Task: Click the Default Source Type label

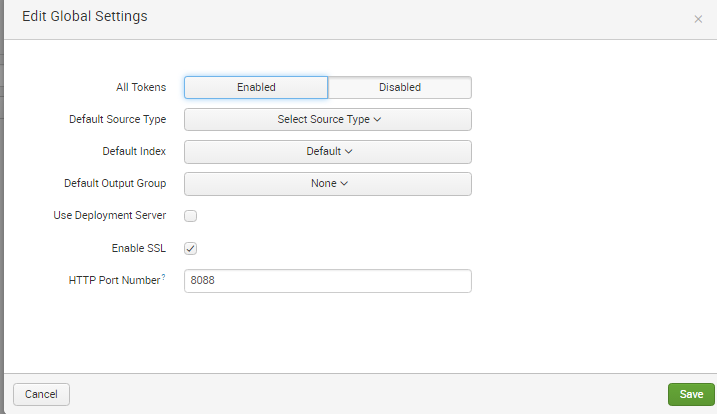Action: 117,120
